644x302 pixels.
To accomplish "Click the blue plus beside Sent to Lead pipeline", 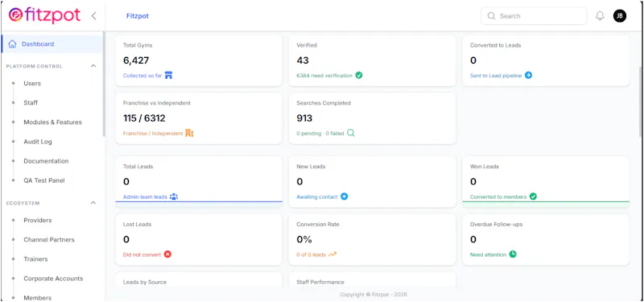I will 529,76.
